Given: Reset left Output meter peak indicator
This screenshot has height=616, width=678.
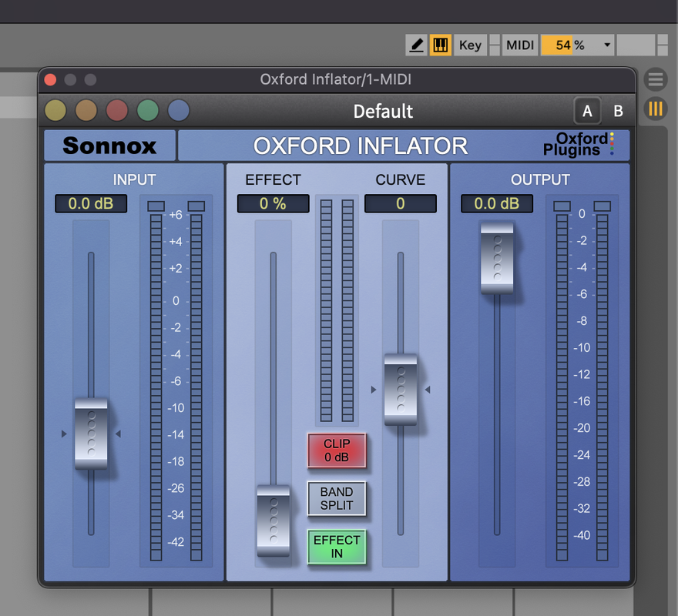Looking at the screenshot, I should click(x=562, y=206).
